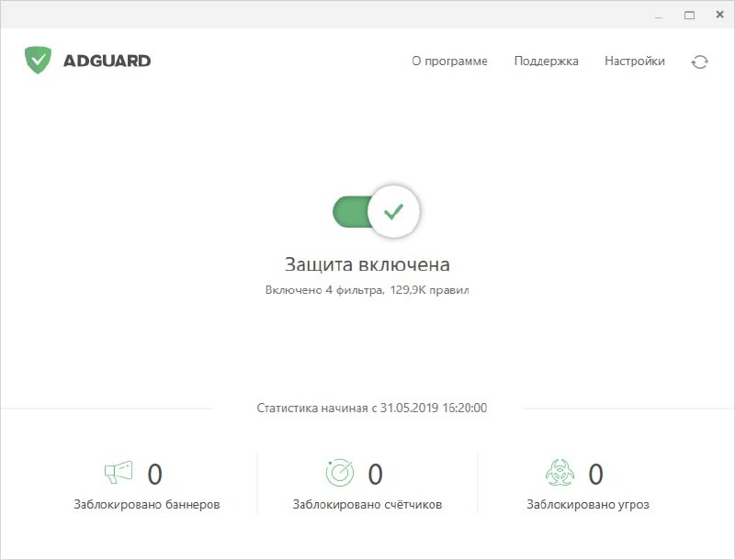Click the refresh filters update icon
This screenshot has height=560, width=735.
699,62
